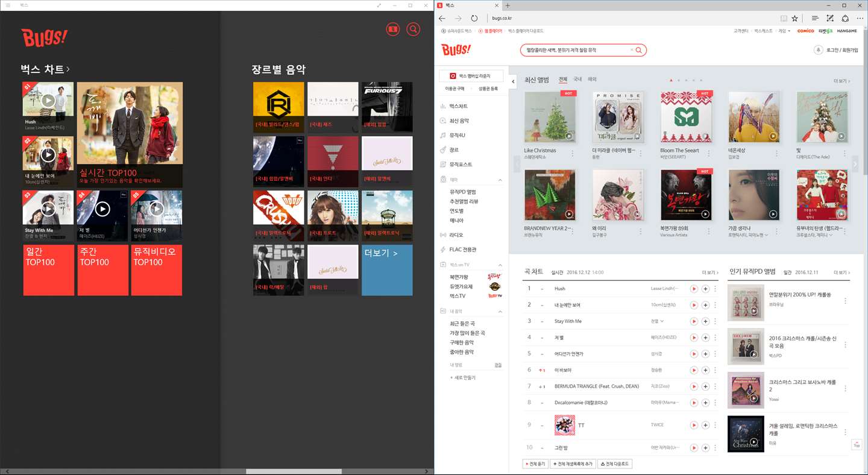Open the 로그인 / 회원가입 link
This screenshot has height=475, width=868.
click(x=843, y=50)
